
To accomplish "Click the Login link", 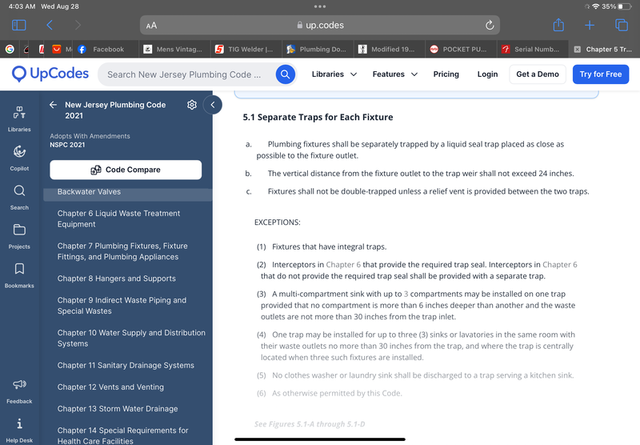I will tap(487, 74).
